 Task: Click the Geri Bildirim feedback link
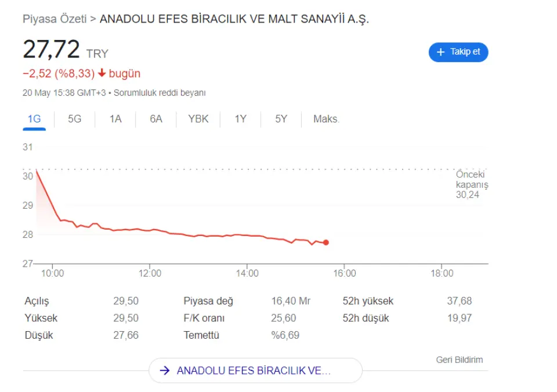(459, 360)
